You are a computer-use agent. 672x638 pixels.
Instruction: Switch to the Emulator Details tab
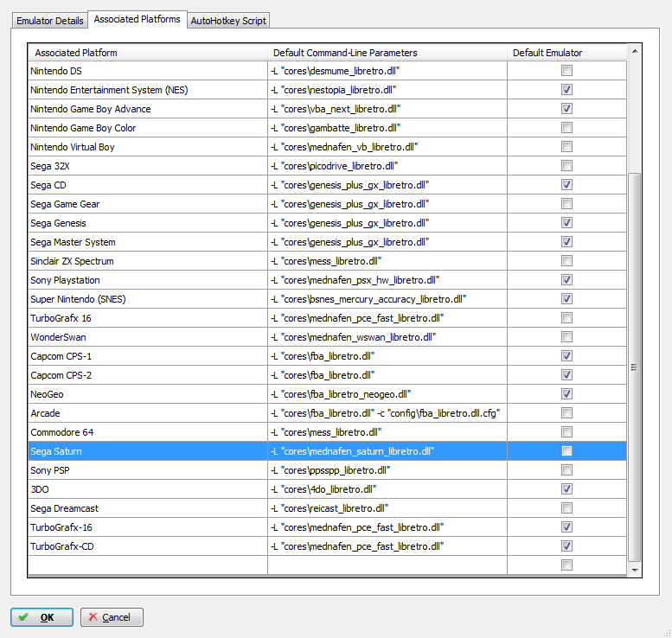(49, 21)
